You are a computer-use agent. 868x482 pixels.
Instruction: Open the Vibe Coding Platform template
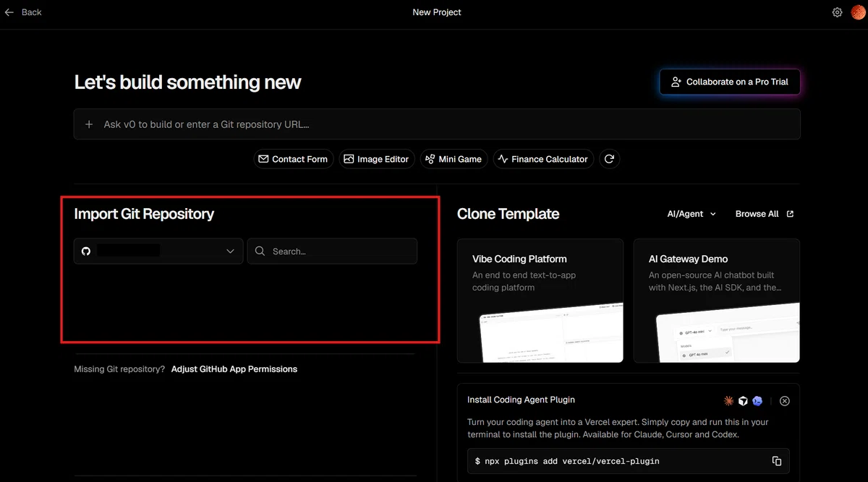pos(540,301)
